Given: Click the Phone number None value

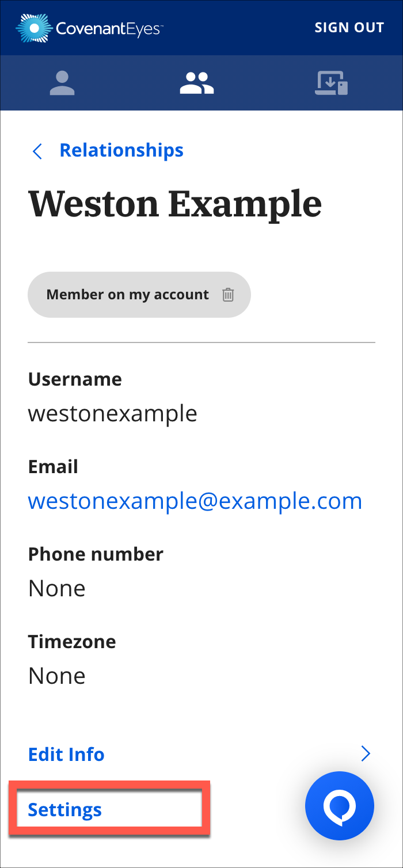Looking at the screenshot, I should pos(56,588).
